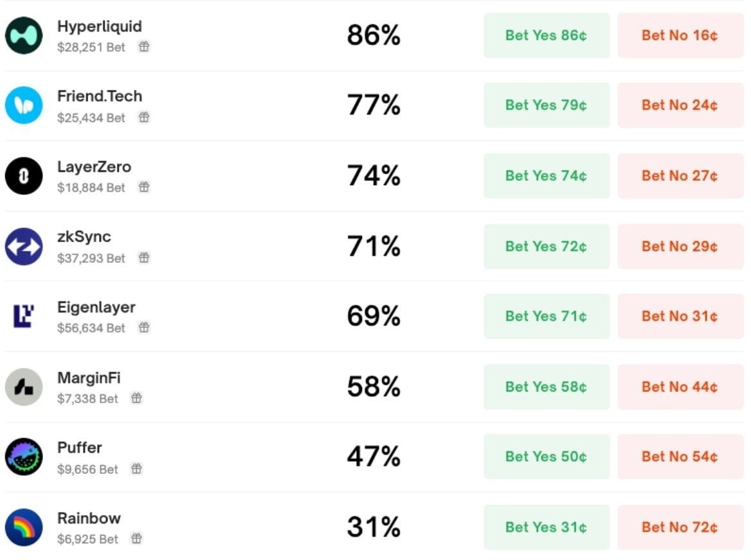Click gift icon next to Hyperliquid bet amount
This screenshot has width=751, height=560.
144,47
